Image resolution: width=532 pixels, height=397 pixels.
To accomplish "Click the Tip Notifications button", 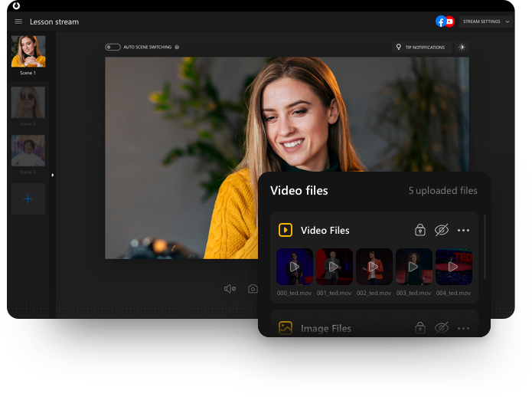I will pos(421,48).
